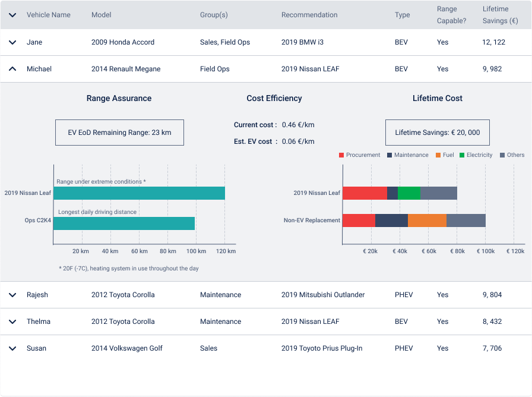Click 2019 BMW i3 recommendation for Jane
This screenshot has height=397, width=532.
pos(303,43)
